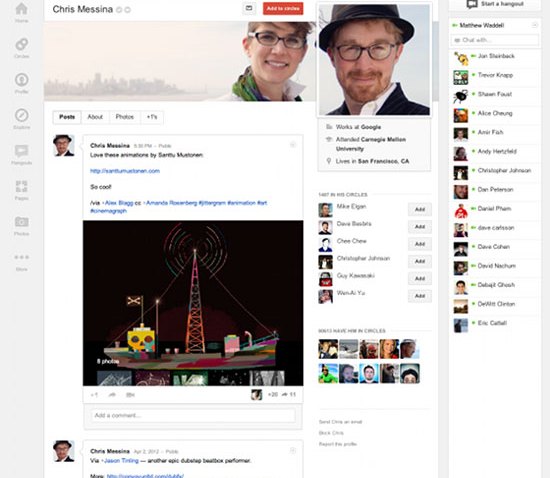Add Mike Elgan to circles

[420, 209]
